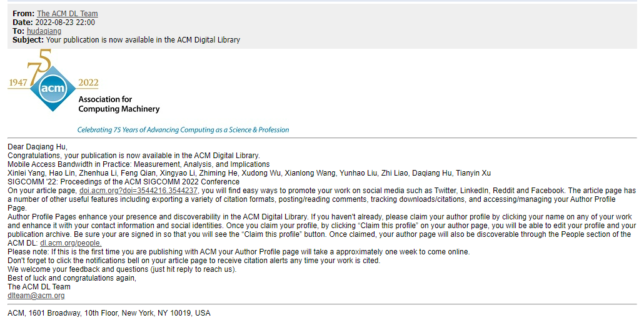This screenshot has height=335, width=644.
Task: Click the ACM 1601 Broadway address footer
Action: coord(109,313)
